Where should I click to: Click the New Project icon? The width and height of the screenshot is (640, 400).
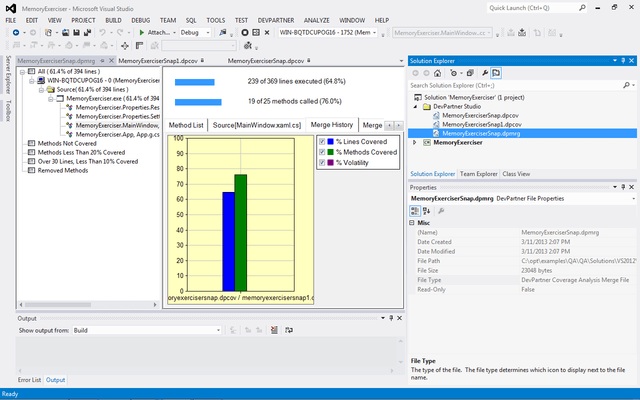click(x=48, y=33)
